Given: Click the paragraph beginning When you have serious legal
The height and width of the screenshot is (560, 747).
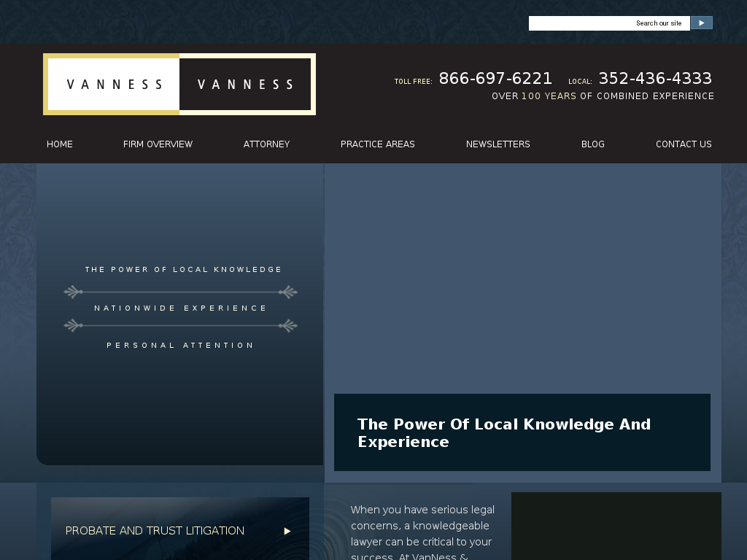Looking at the screenshot, I should (422, 532).
